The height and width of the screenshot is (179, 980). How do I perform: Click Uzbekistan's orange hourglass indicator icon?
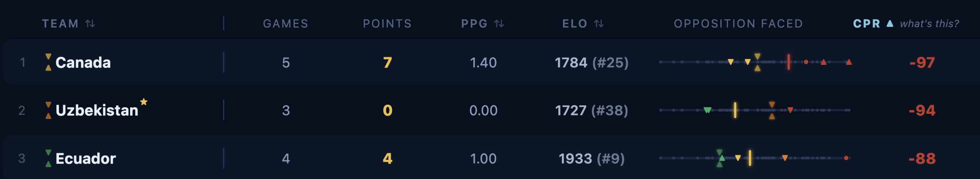coord(48,110)
